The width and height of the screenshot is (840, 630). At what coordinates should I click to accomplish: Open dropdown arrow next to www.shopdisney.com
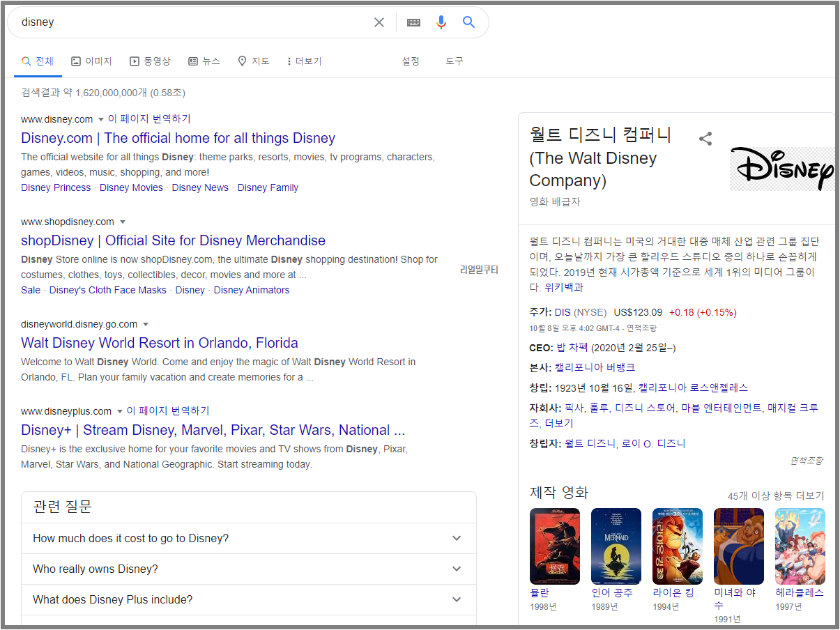coord(122,222)
